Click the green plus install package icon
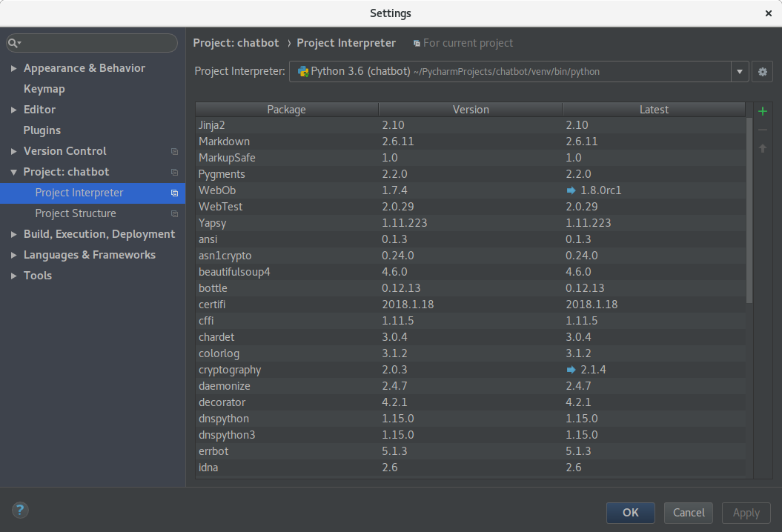 pos(762,111)
